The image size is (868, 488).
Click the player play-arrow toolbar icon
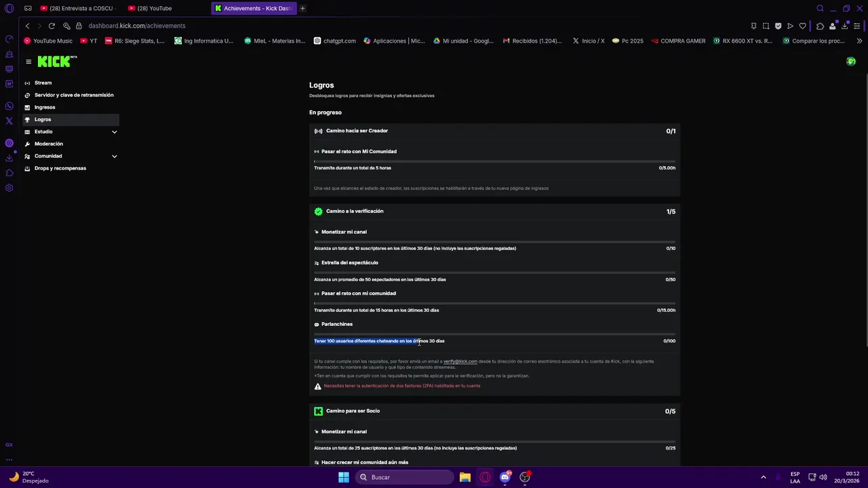coord(790,26)
